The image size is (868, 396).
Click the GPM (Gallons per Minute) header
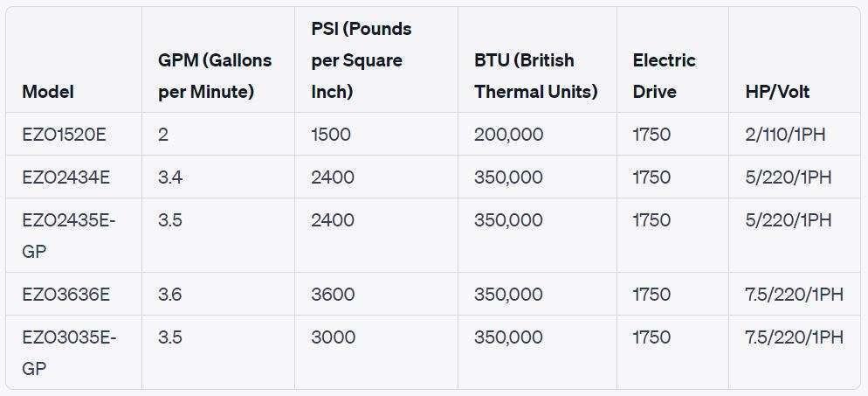click(x=215, y=76)
